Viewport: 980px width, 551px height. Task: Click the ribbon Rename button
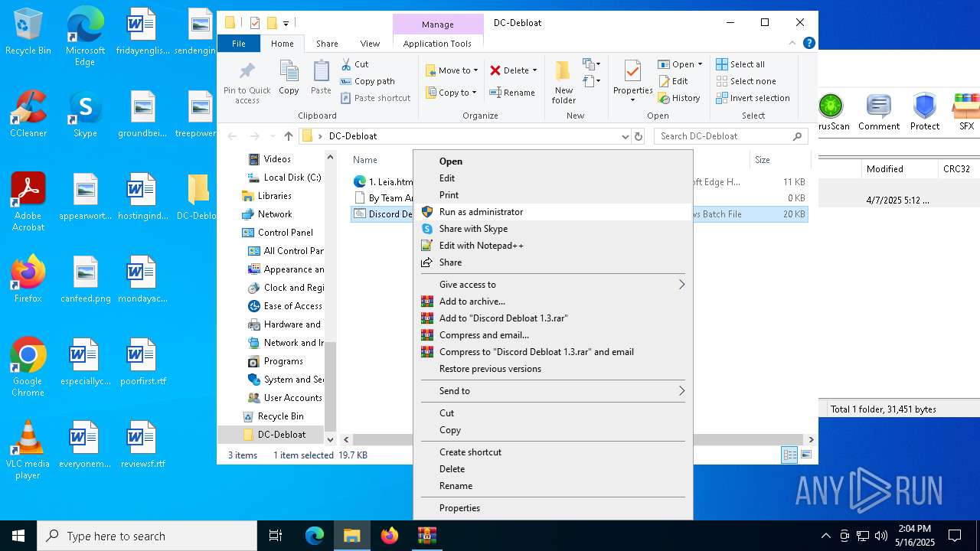tap(512, 93)
